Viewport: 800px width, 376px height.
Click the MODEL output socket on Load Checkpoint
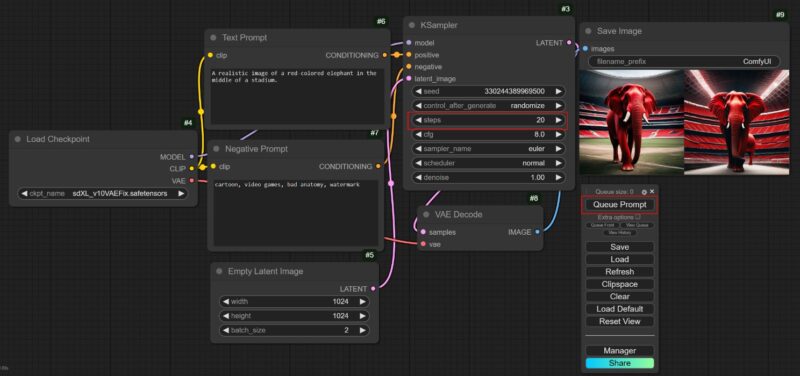pyautogui.click(x=192, y=157)
